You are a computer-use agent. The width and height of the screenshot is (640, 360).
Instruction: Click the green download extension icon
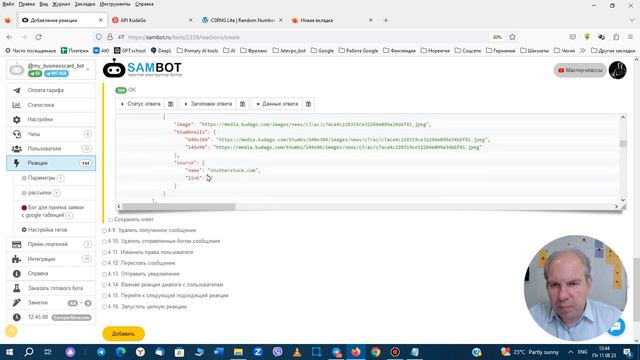587,37
